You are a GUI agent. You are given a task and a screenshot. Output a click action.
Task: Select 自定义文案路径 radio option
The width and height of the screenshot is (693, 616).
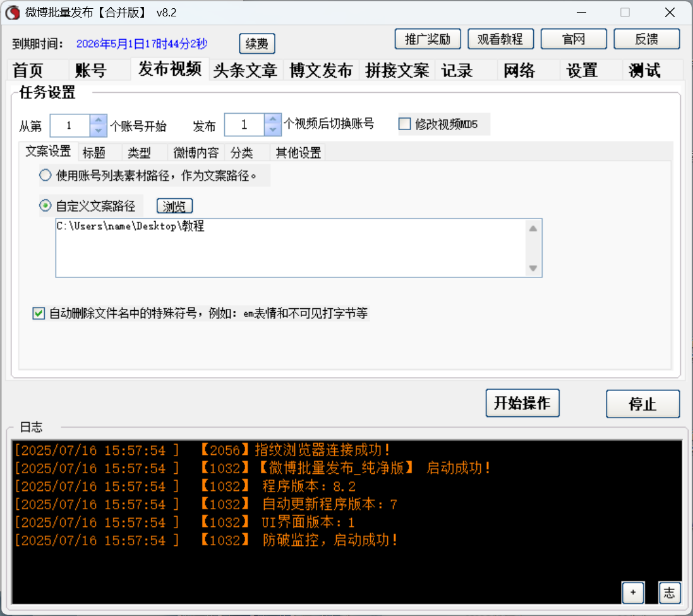tap(45, 205)
